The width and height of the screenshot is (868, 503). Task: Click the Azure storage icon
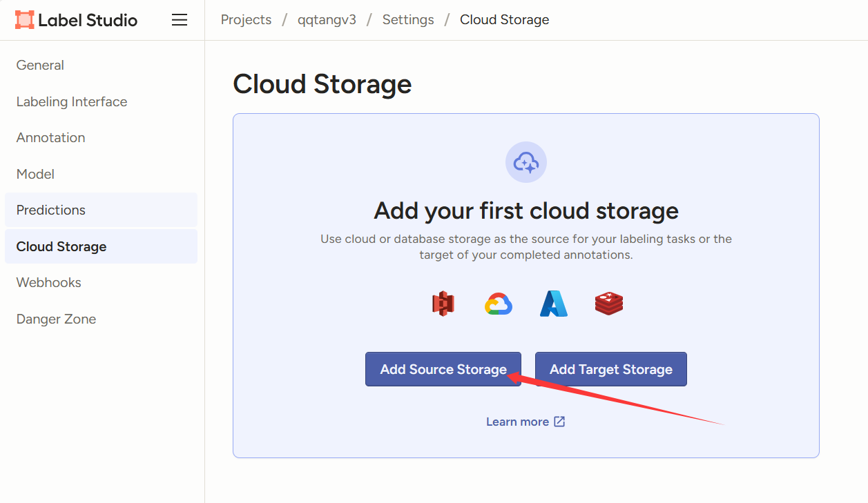click(554, 304)
